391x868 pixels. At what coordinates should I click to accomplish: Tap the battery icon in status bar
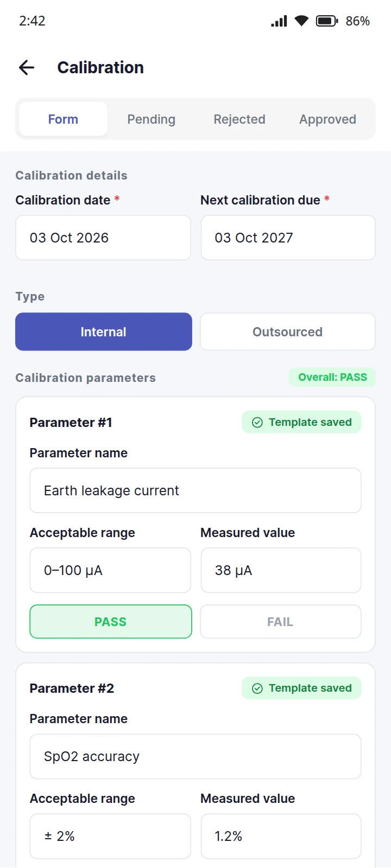click(327, 21)
